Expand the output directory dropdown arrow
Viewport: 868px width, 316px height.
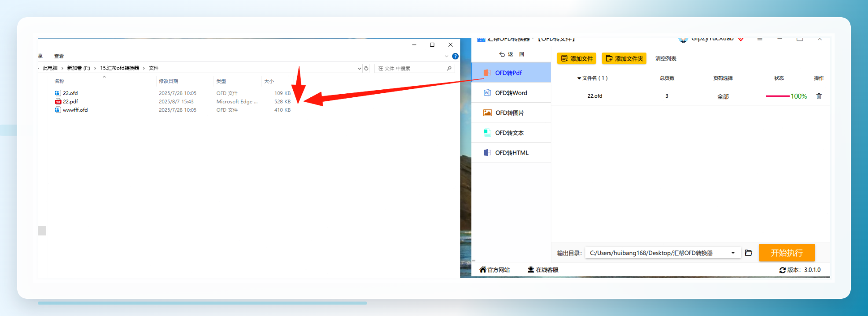(x=733, y=253)
